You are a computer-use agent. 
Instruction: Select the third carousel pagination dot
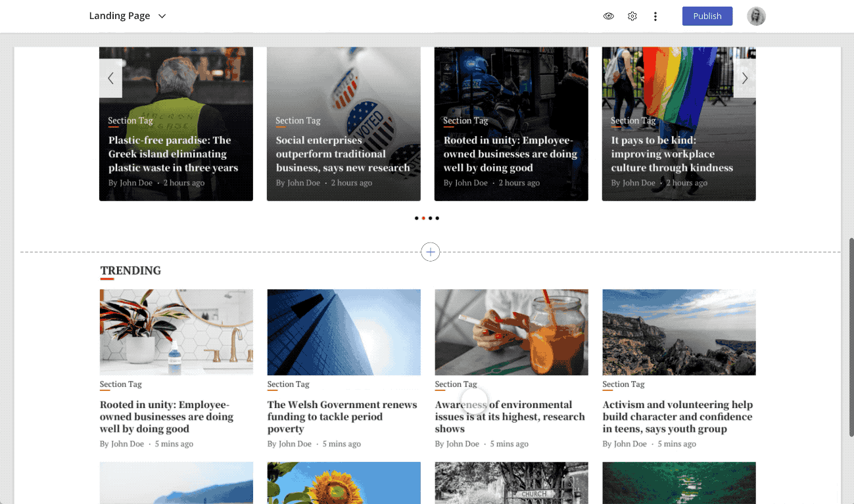pos(431,218)
